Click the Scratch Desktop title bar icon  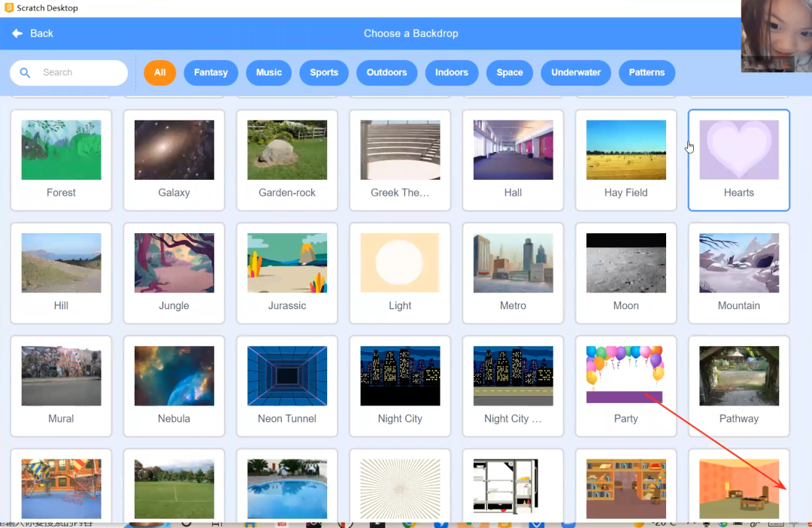pyautogui.click(x=9, y=8)
